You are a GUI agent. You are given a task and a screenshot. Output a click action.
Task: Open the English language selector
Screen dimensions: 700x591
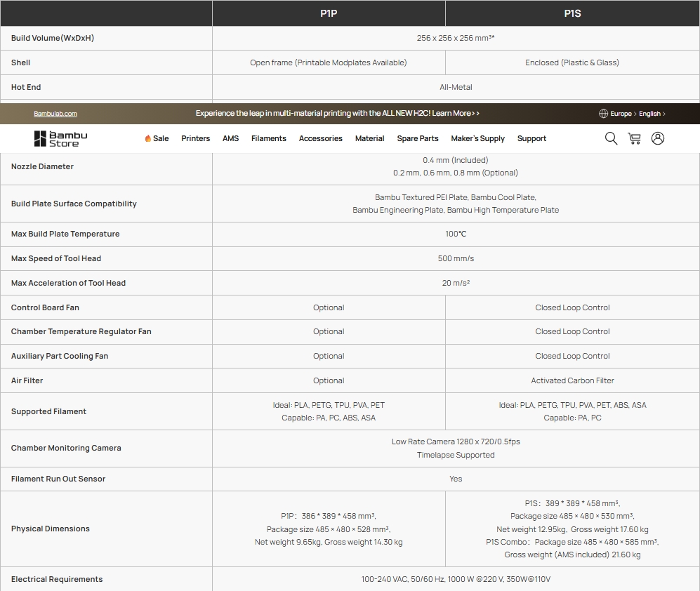point(649,114)
